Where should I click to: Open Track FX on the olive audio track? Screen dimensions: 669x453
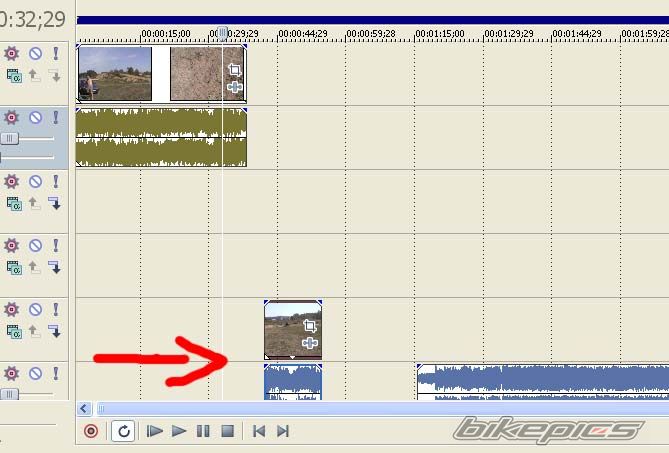(x=12, y=118)
